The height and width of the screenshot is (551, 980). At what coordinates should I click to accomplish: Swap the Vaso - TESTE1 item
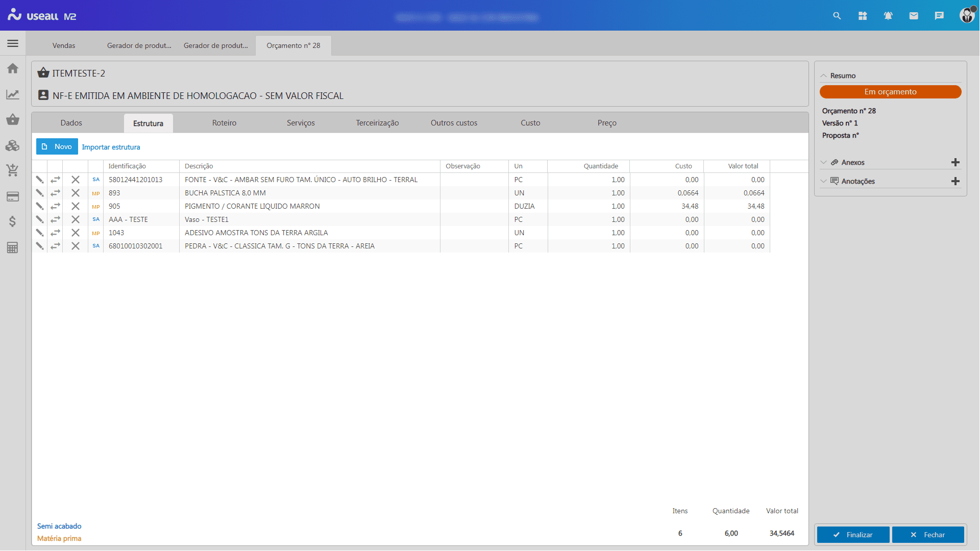[x=55, y=219]
